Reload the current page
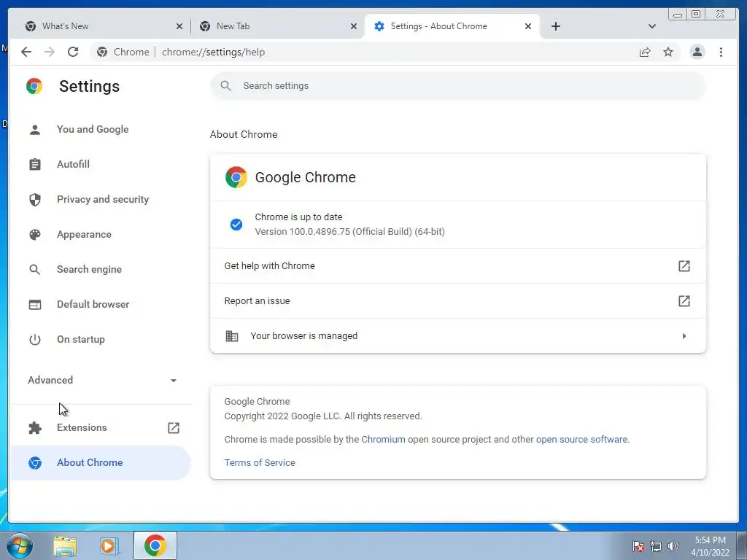Image resolution: width=747 pixels, height=560 pixels. (x=73, y=52)
